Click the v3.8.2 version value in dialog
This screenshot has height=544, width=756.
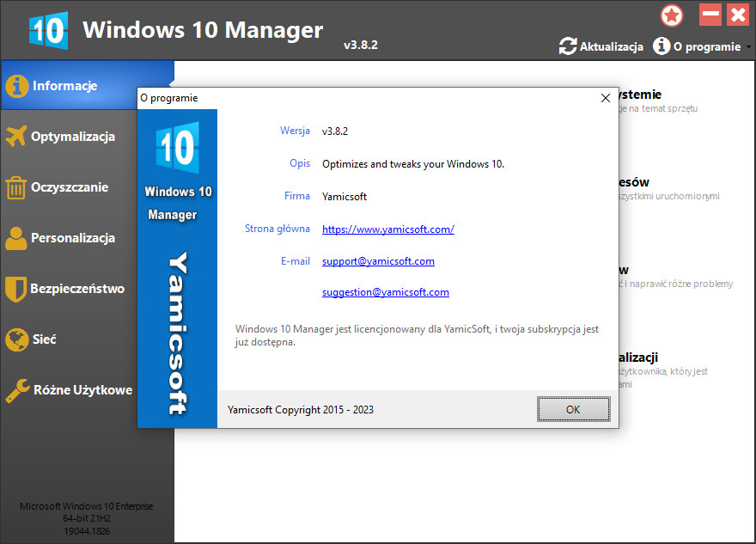pyautogui.click(x=334, y=131)
